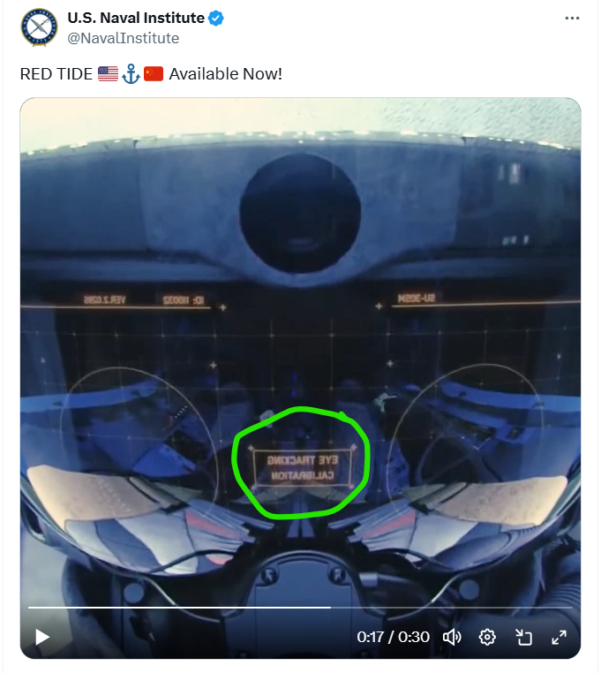Expand video to fullscreen
Viewport: 616px width, 673px height.
click(559, 638)
